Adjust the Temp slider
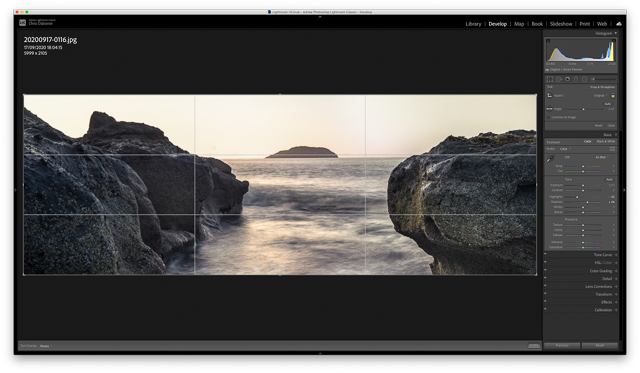The image size is (640, 373). [x=583, y=166]
